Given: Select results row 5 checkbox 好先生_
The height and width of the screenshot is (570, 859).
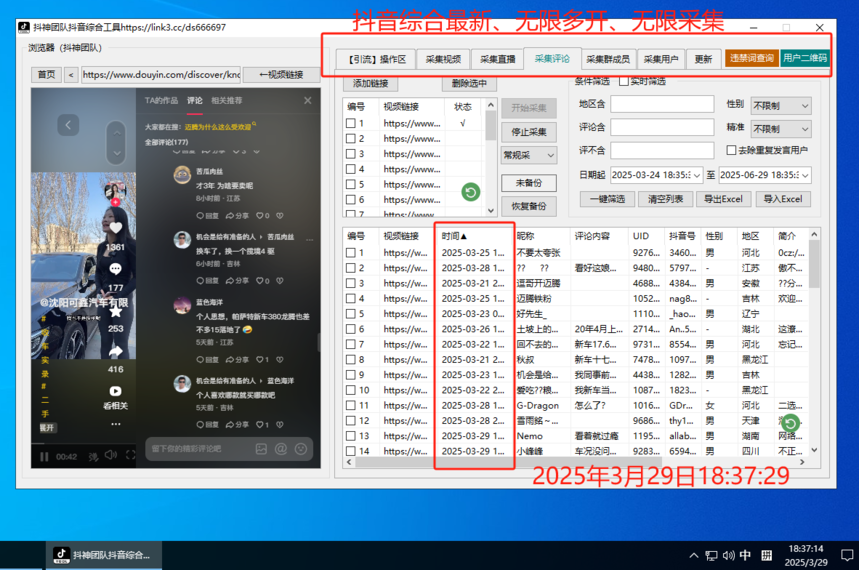Looking at the screenshot, I should (x=351, y=314).
